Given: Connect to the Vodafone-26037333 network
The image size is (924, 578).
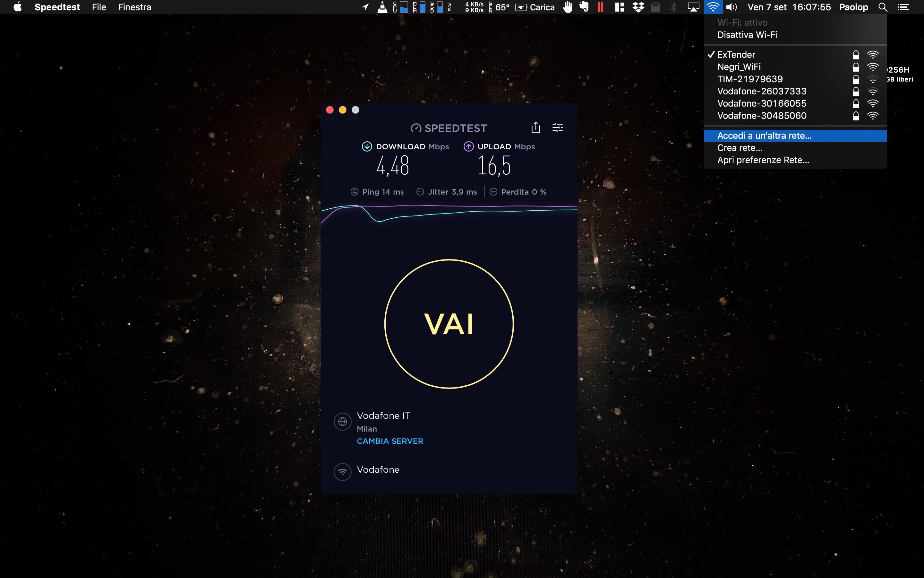Looking at the screenshot, I should pyautogui.click(x=795, y=92).
